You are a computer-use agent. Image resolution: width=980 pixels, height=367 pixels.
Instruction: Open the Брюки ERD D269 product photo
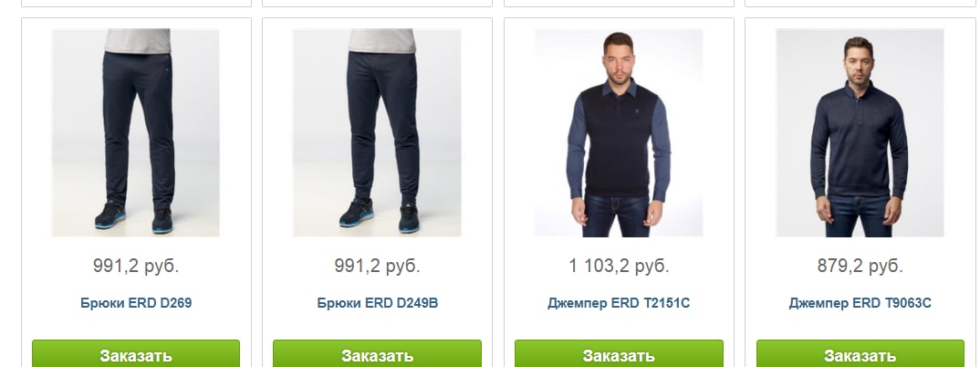(x=136, y=132)
